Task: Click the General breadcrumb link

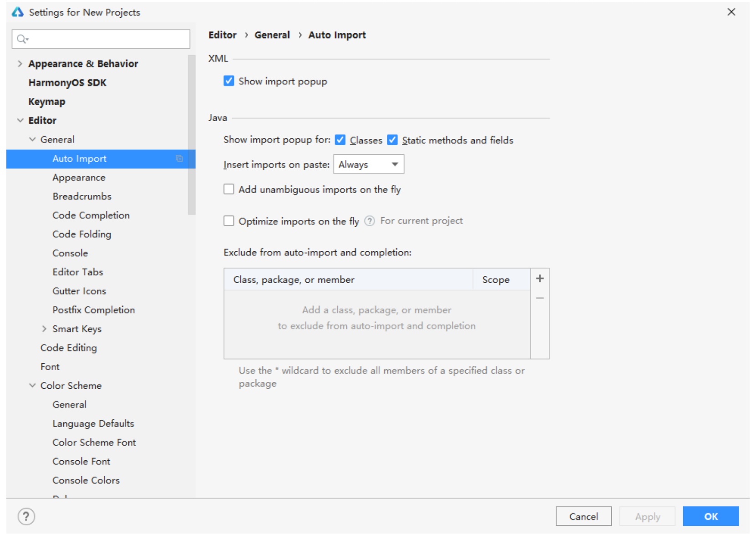Action: 272,35
